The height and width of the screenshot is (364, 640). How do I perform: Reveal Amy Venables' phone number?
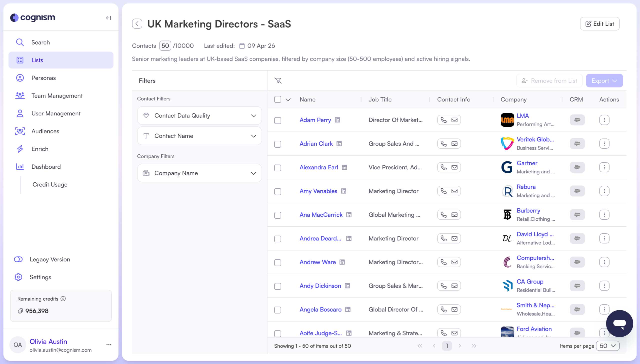pos(443,191)
